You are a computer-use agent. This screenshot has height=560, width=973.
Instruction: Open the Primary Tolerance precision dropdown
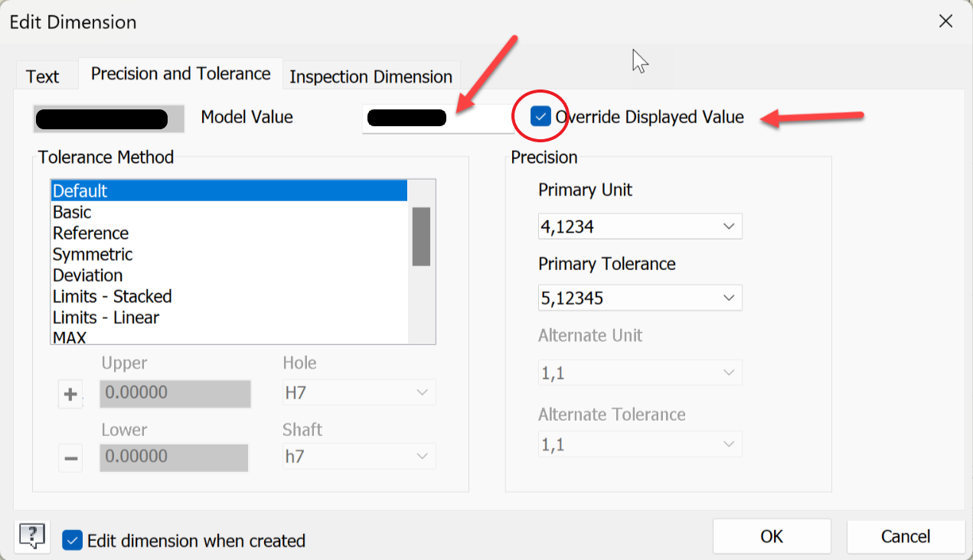(x=640, y=298)
